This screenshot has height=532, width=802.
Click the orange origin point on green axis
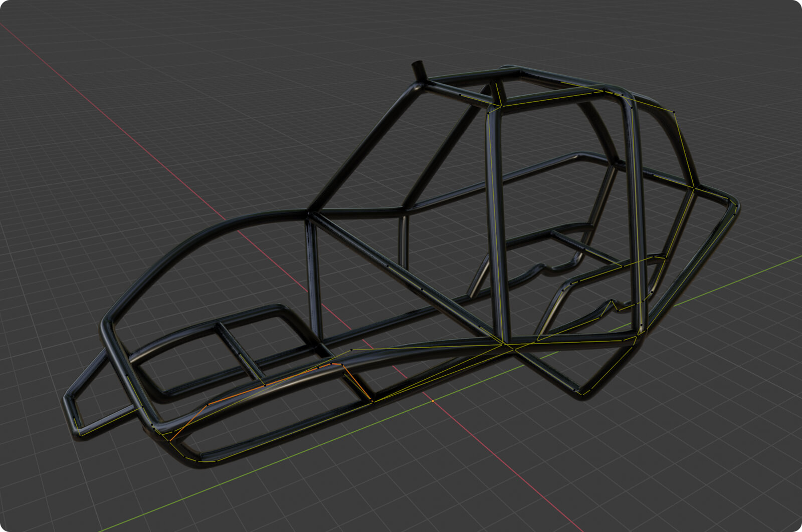433,401
